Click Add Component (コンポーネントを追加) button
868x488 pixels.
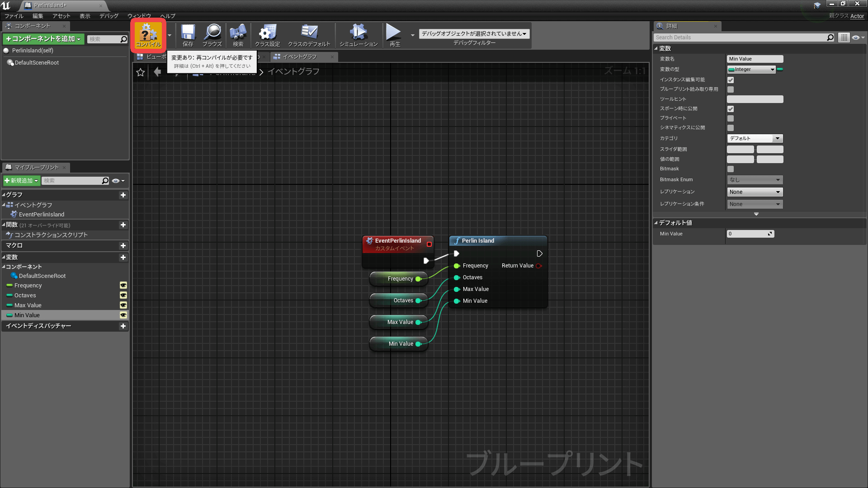[43, 39]
